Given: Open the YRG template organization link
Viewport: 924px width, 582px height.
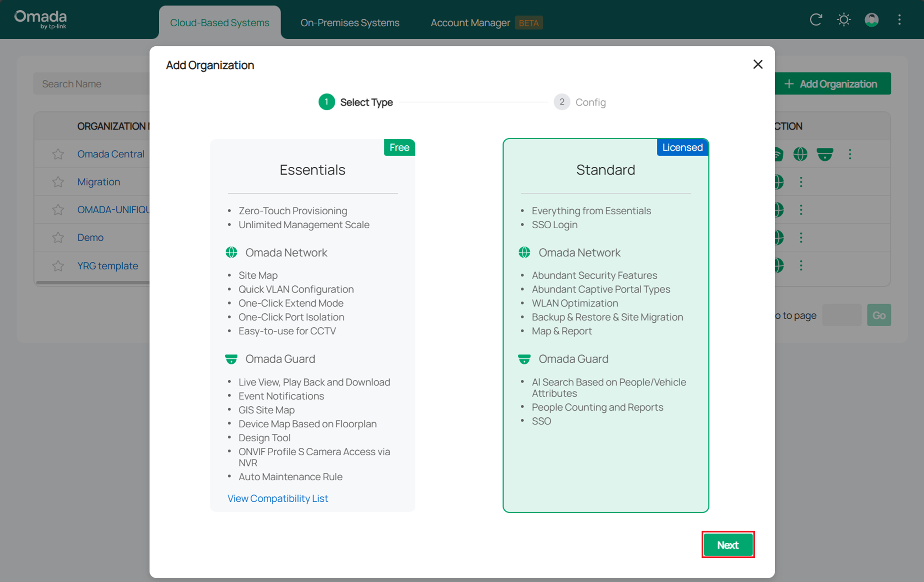Looking at the screenshot, I should 107,266.
